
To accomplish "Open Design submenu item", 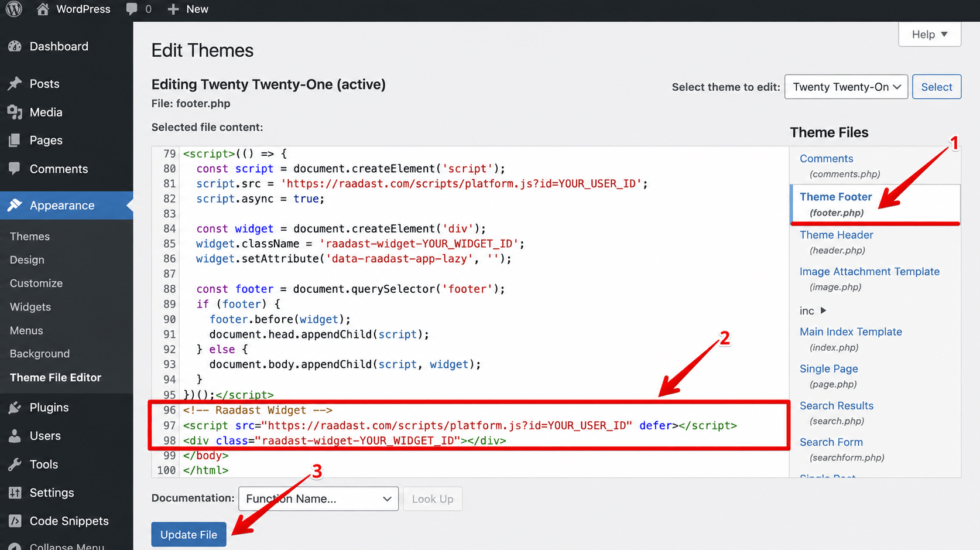I will (x=27, y=259).
